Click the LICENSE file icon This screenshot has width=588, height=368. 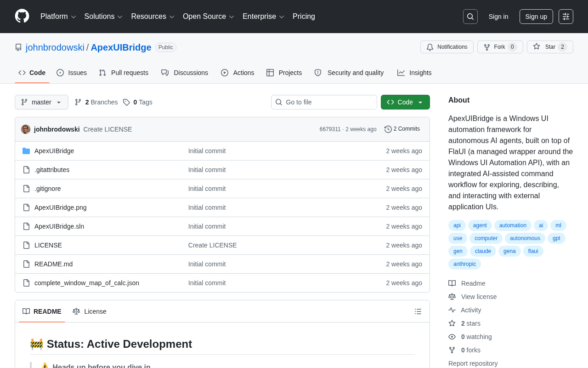click(26, 245)
